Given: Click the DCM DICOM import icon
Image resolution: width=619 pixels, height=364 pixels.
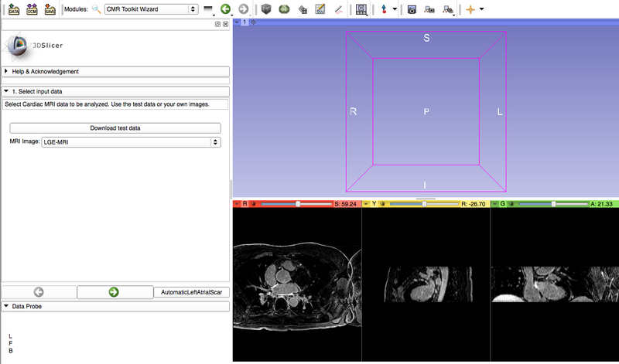Looking at the screenshot, I should [x=32, y=9].
